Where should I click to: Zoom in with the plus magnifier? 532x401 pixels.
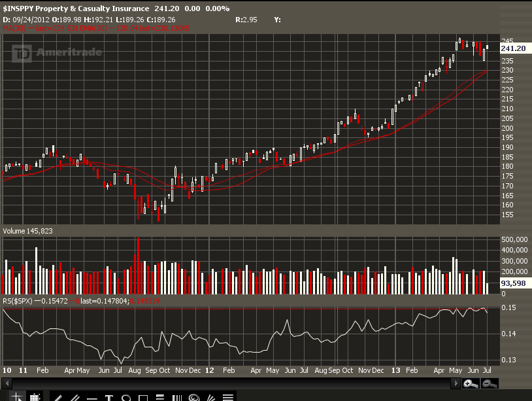coord(471,384)
